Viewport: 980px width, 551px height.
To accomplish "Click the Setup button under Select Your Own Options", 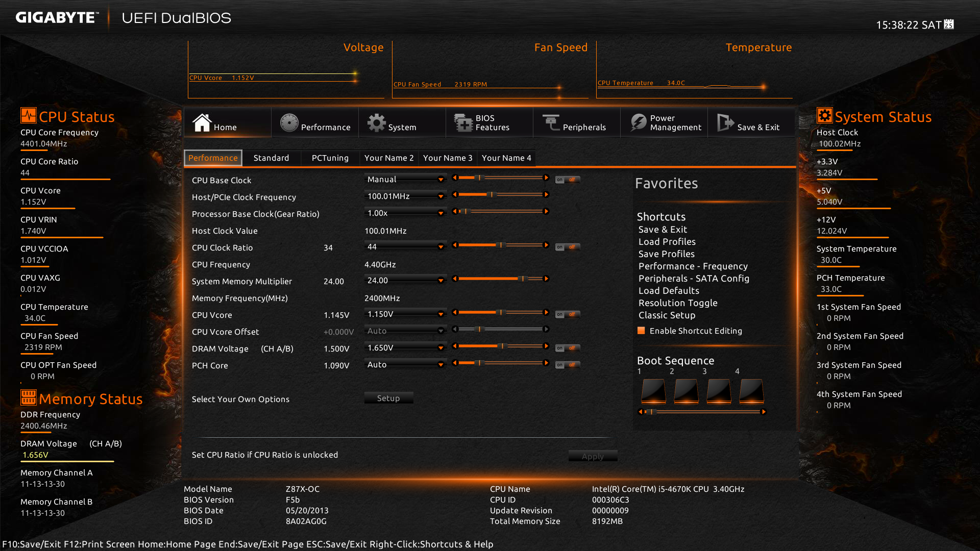I will point(388,397).
